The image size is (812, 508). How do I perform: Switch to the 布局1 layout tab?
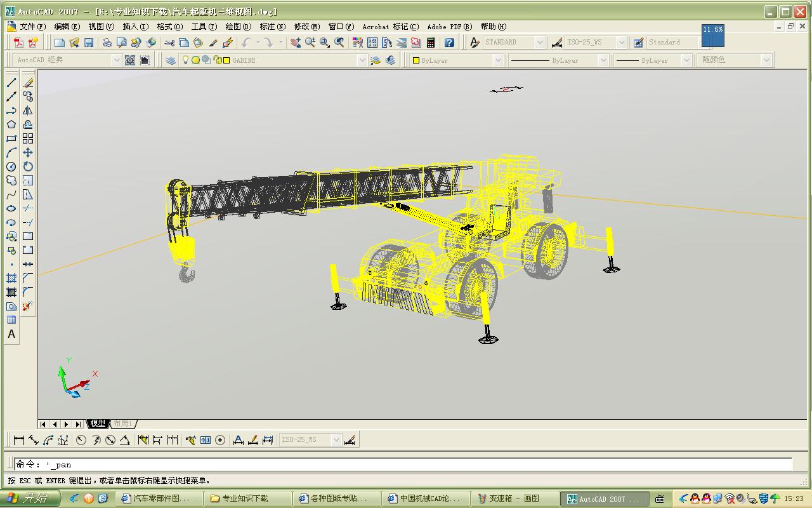click(x=123, y=424)
